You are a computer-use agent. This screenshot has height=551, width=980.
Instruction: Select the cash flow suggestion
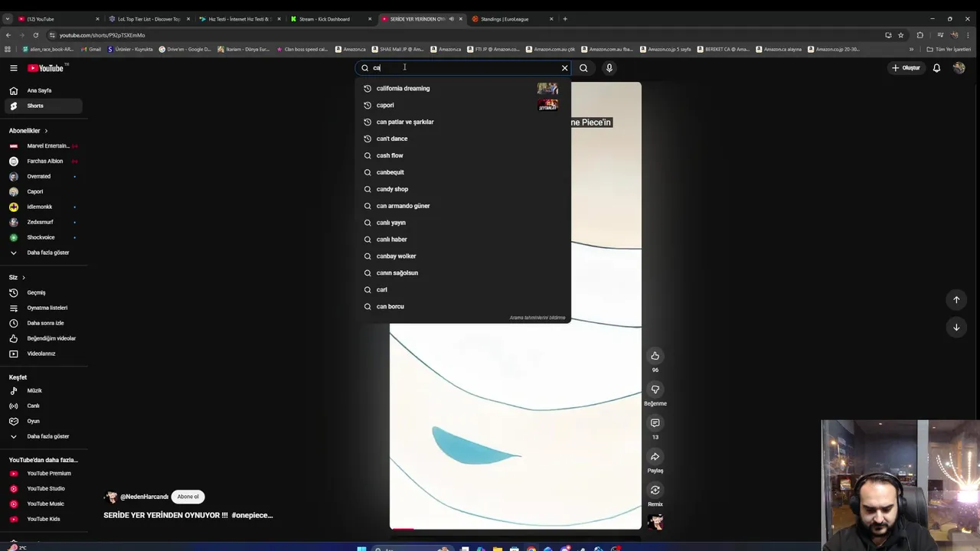pos(463,155)
